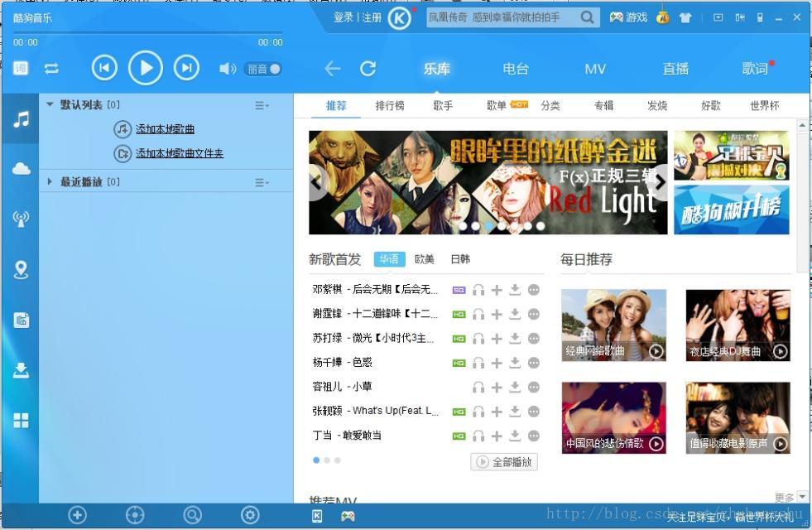Click the search magnifier icon in bottom bar

193,515
